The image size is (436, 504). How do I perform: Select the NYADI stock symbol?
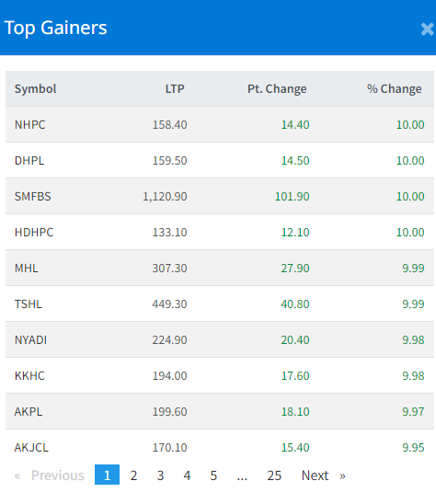(31, 340)
